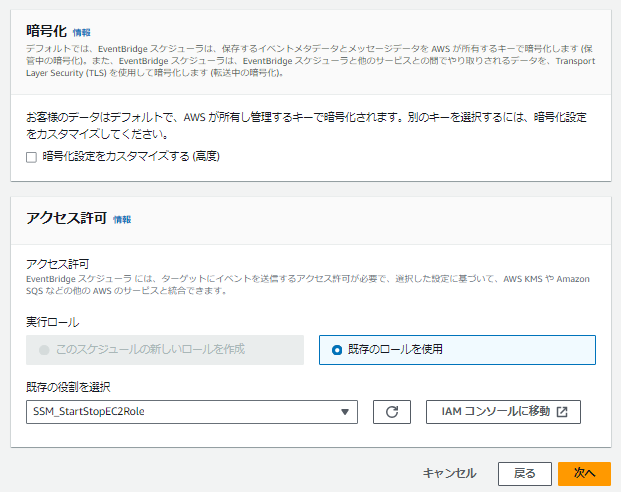Screen dimensions: 621x492
Task: Click the 暗号化 section heading
Action: 46,31
